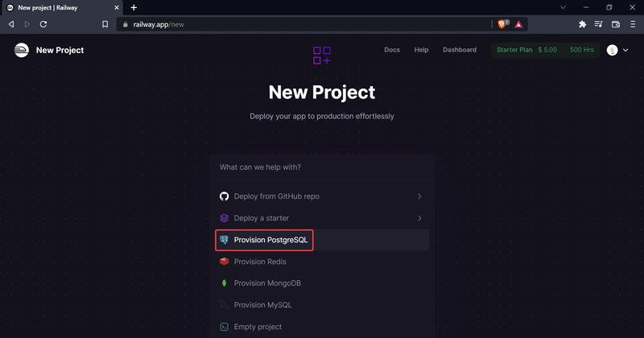Expand Deploy a starter chevron
644x338 pixels.
419,218
